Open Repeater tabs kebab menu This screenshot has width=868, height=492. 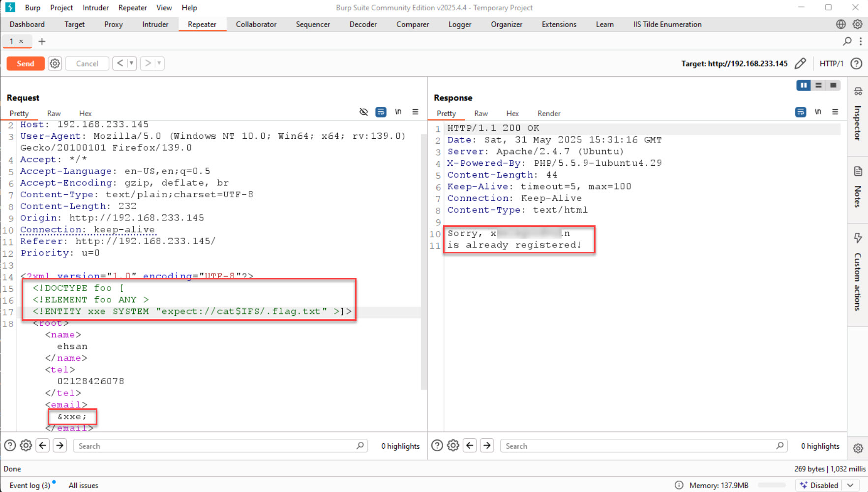tap(861, 41)
